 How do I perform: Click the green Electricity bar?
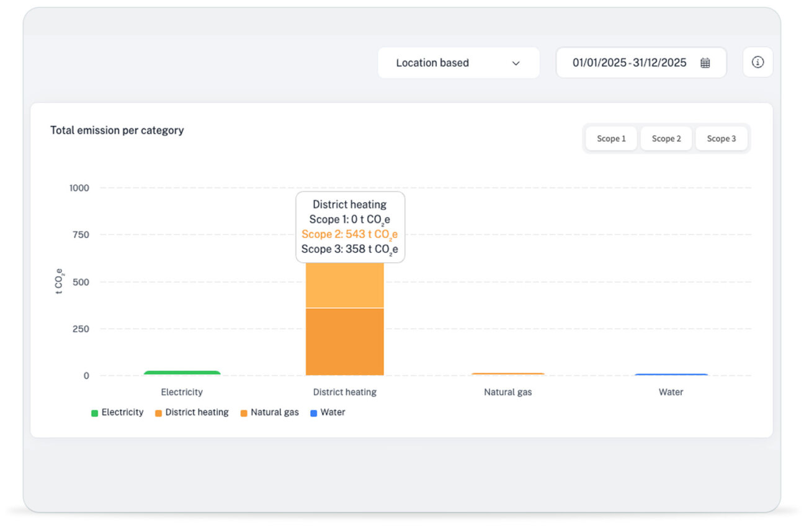pos(182,373)
